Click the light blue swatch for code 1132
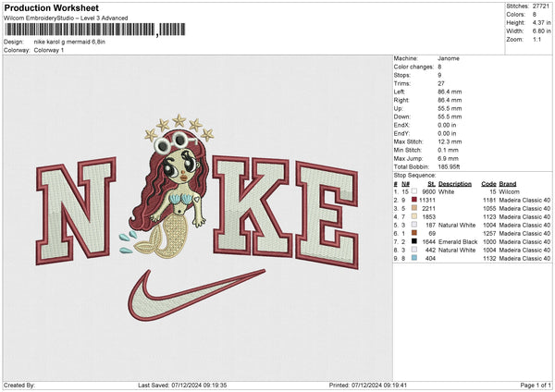Viewport: 555px width, 392px height. [414, 258]
